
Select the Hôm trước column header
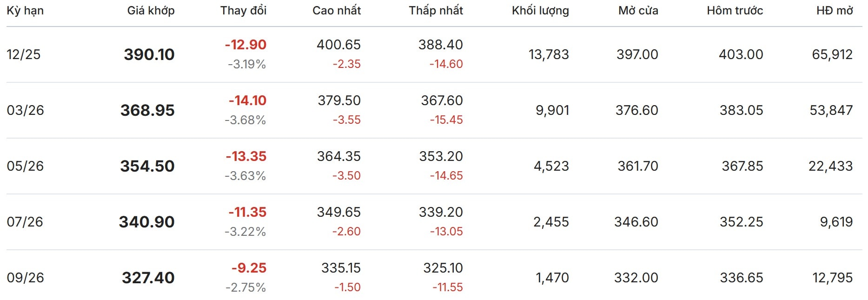pos(735,11)
